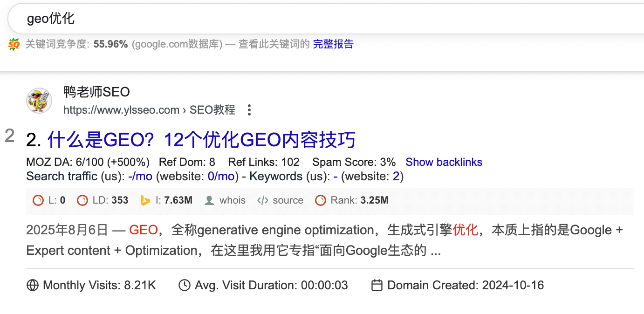Open the 鸭老师SEO duck favicon
This screenshot has height=314, width=644.
(39, 100)
